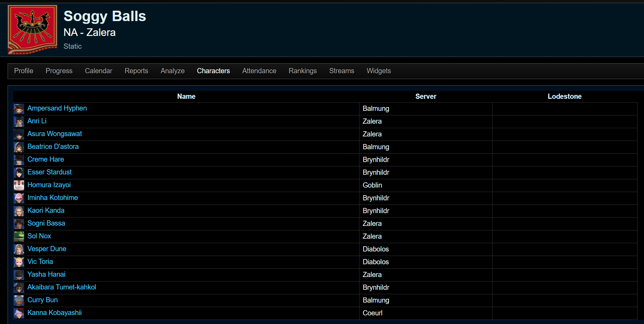View Kanna Kobayashii's character page
The height and width of the screenshot is (324, 644).
[55, 313]
